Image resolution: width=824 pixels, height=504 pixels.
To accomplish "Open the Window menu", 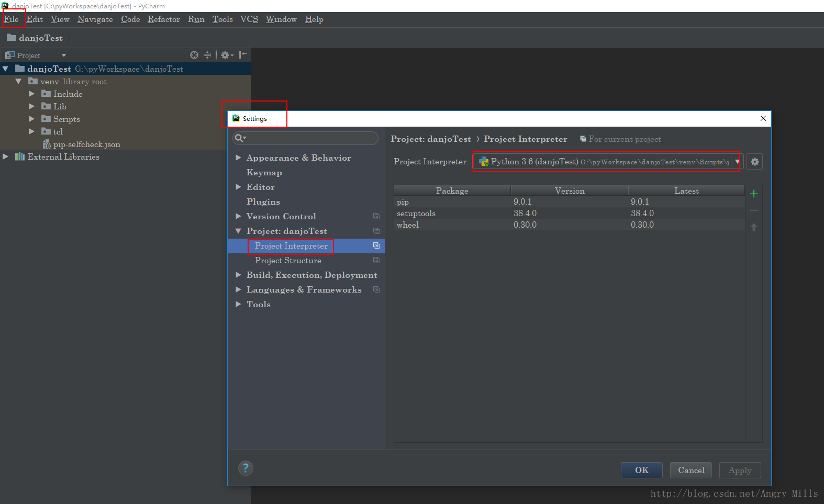I will pyautogui.click(x=281, y=19).
